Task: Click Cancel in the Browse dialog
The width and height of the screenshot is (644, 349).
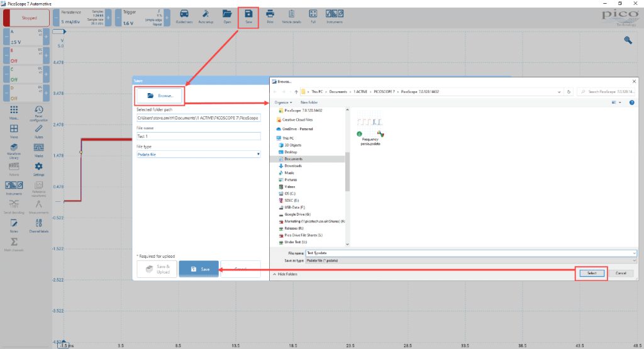Action: tap(621, 273)
